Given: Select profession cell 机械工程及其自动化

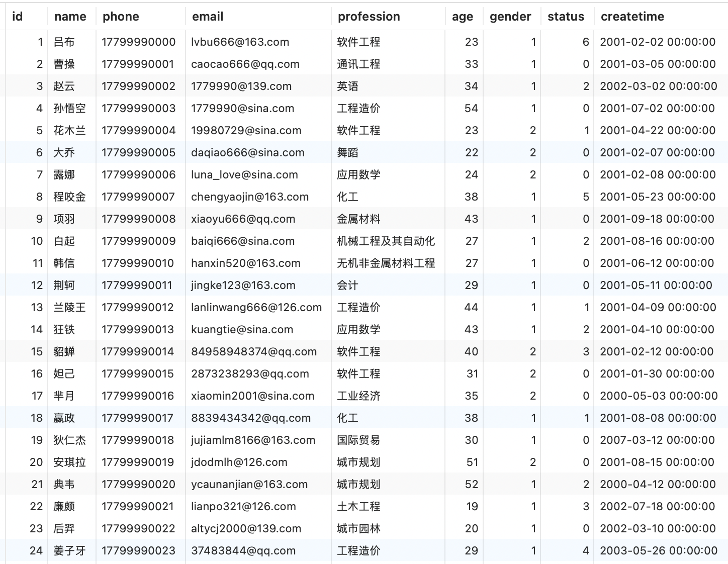Looking at the screenshot, I should click(x=386, y=241).
